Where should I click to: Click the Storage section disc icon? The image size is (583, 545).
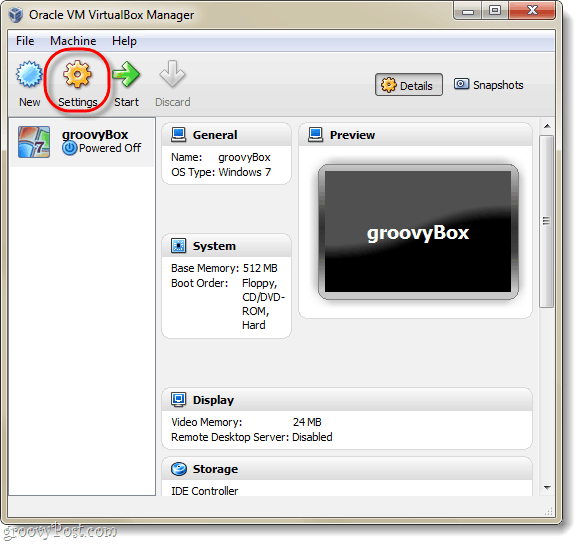(x=178, y=469)
